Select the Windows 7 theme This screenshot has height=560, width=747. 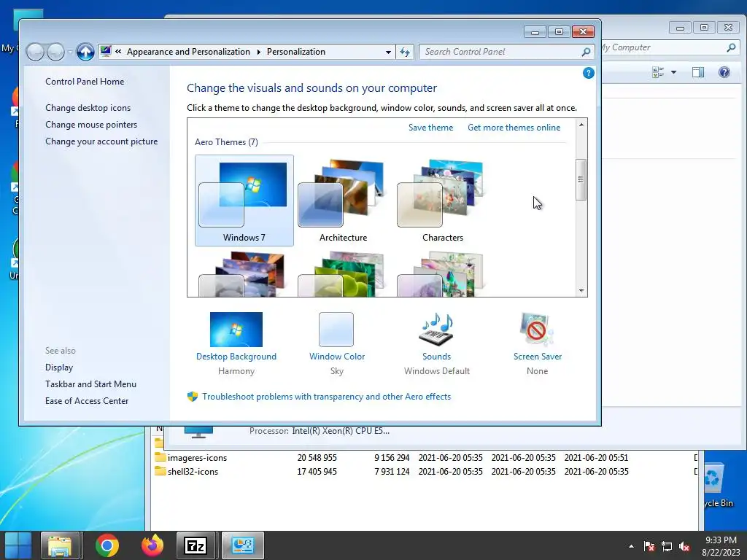pos(244,200)
